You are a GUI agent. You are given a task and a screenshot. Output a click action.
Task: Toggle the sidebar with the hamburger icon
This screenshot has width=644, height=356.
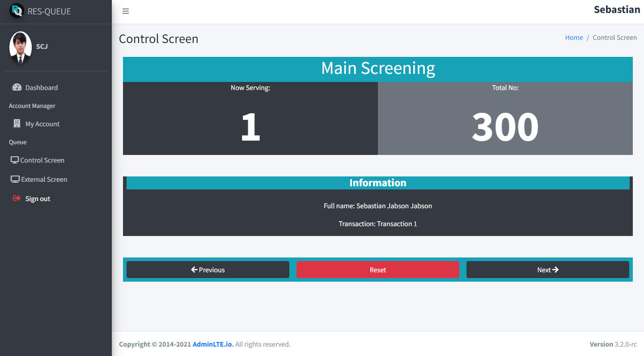(126, 11)
